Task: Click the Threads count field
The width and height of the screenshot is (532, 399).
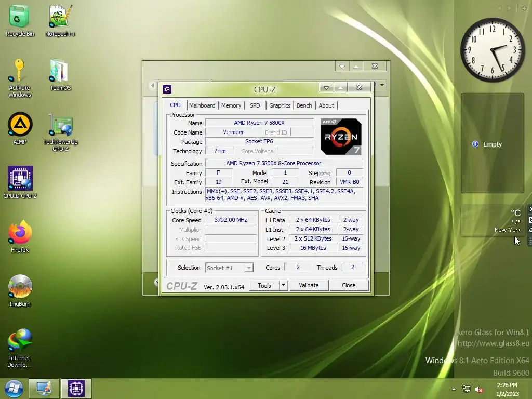Action: (353, 268)
